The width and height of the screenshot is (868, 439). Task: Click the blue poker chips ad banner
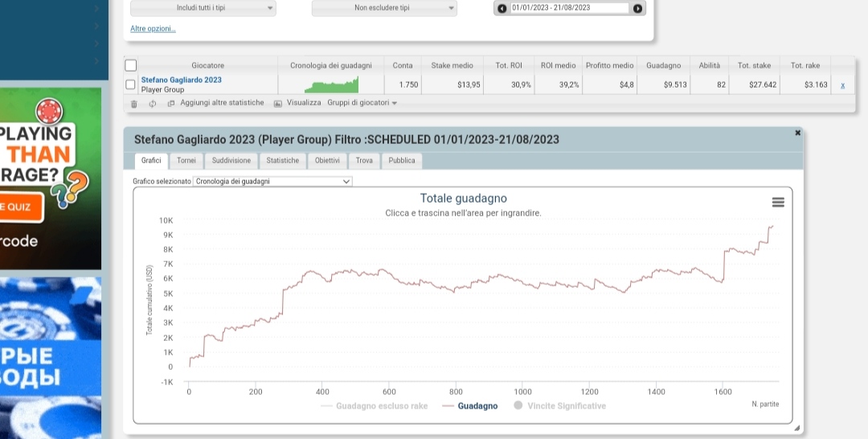click(x=51, y=358)
